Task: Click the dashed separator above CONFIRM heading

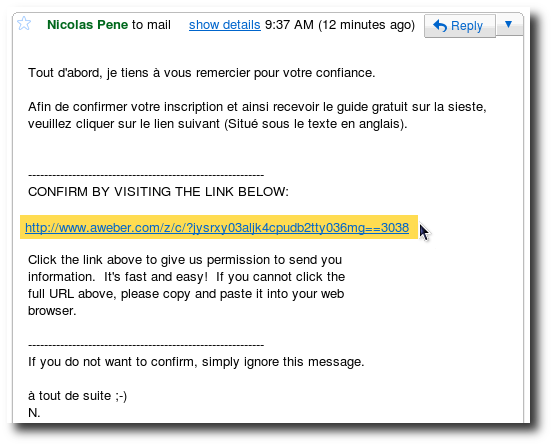Action: 146,175
